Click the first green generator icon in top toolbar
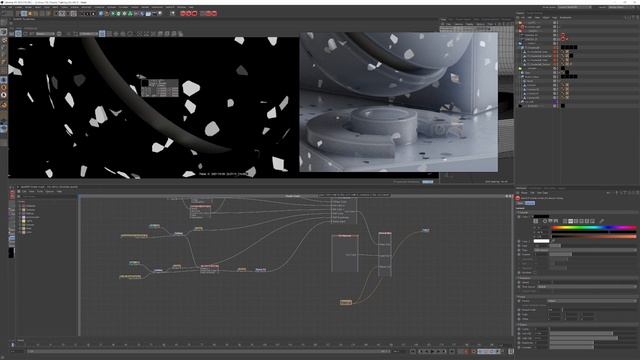The height and width of the screenshot is (360, 640). pyautogui.click(x=113, y=13)
